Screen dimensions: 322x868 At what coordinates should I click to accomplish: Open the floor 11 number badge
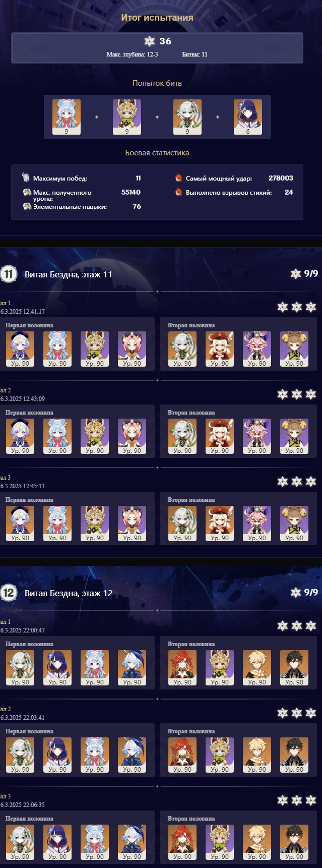(8, 274)
